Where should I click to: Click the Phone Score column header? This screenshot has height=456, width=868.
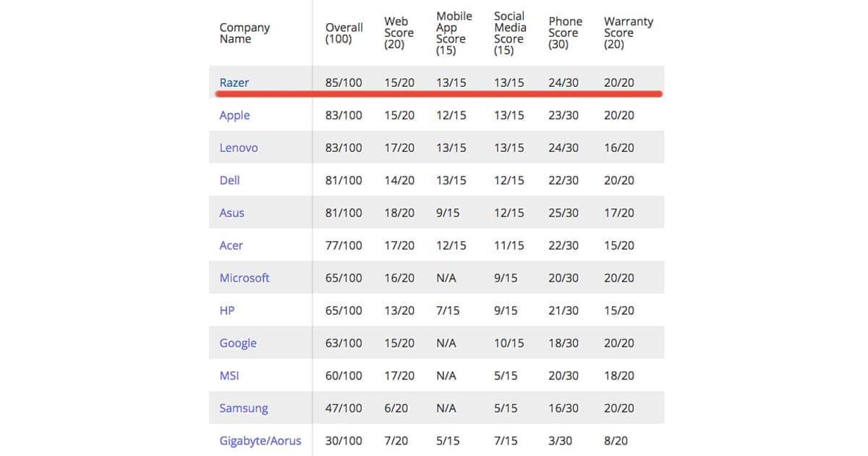point(566,33)
